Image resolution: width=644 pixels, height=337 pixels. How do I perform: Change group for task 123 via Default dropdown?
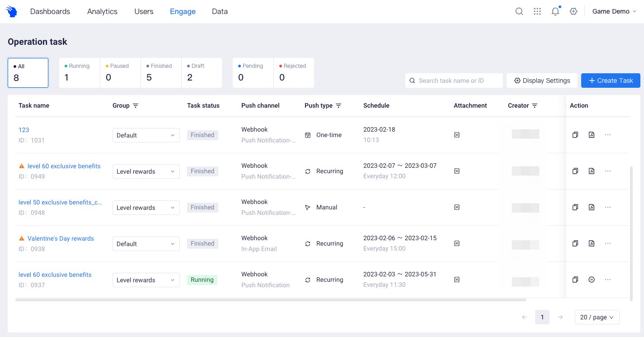coord(146,135)
